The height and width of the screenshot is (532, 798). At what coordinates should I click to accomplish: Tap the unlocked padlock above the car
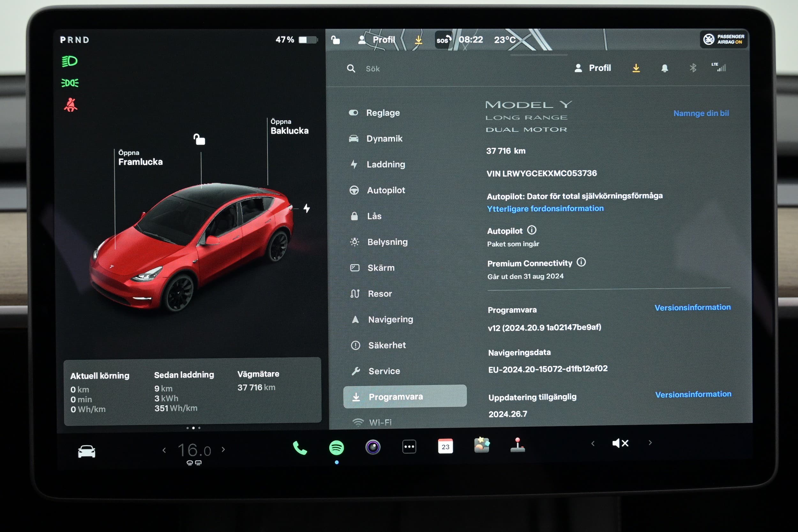tap(199, 139)
